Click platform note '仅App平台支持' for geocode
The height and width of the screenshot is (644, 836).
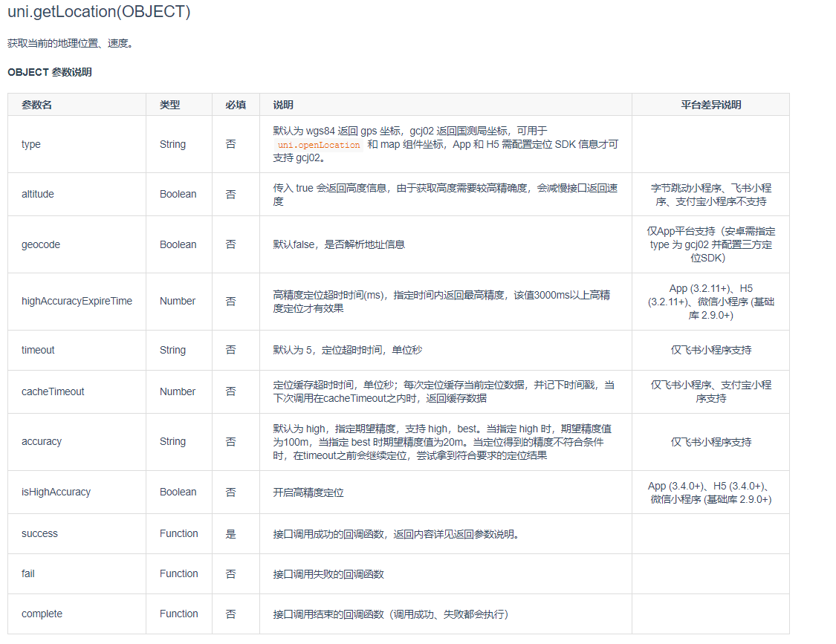[710, 244]
